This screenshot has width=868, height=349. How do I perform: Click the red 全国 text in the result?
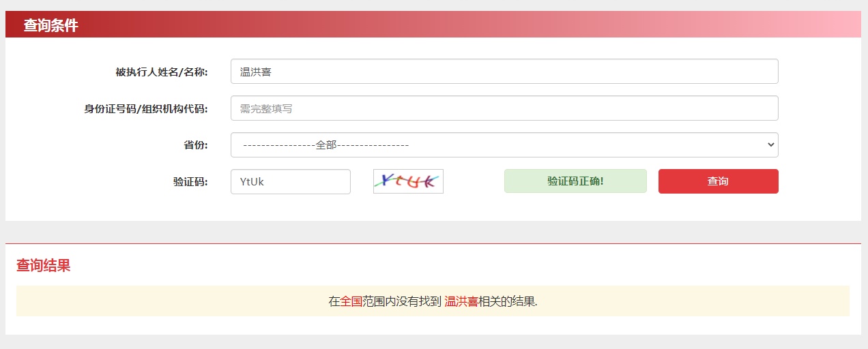click(x=351, y=301)
